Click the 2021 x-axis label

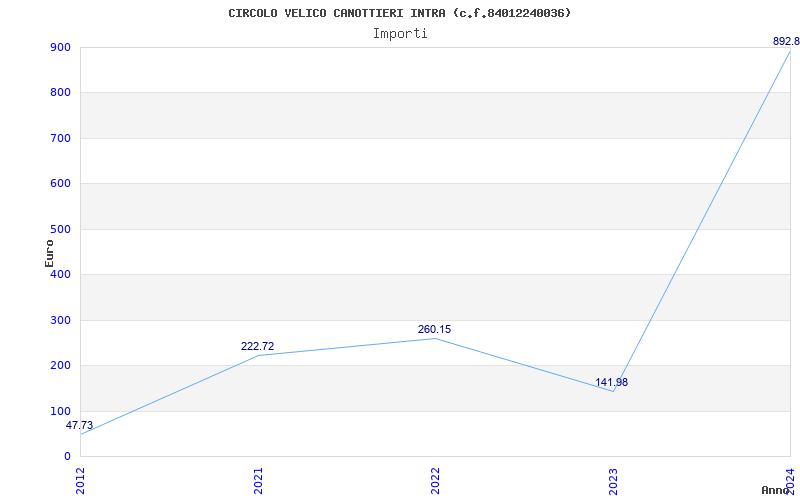pyautogui.click(x=258, y=481)
